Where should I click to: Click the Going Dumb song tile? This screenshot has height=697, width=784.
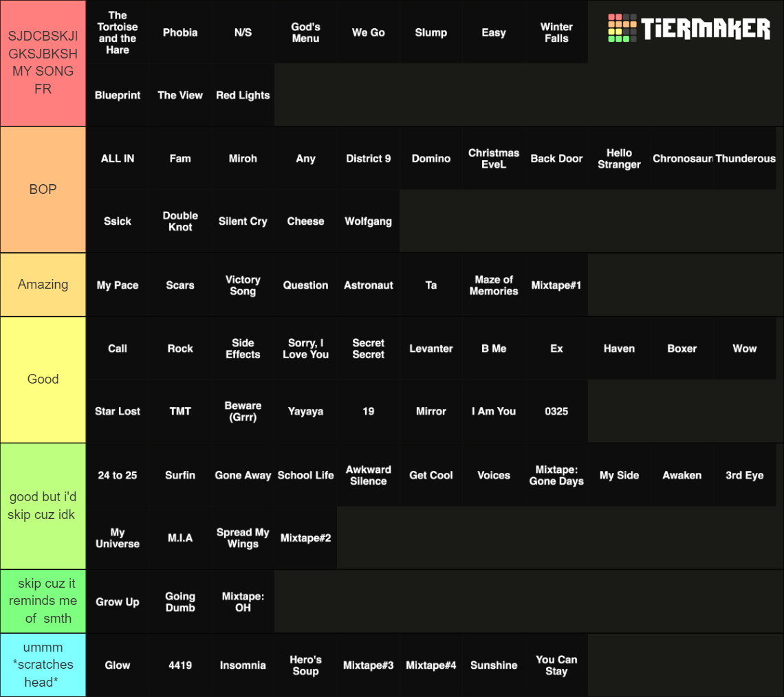pyautogui.click(x=180, y=601)
